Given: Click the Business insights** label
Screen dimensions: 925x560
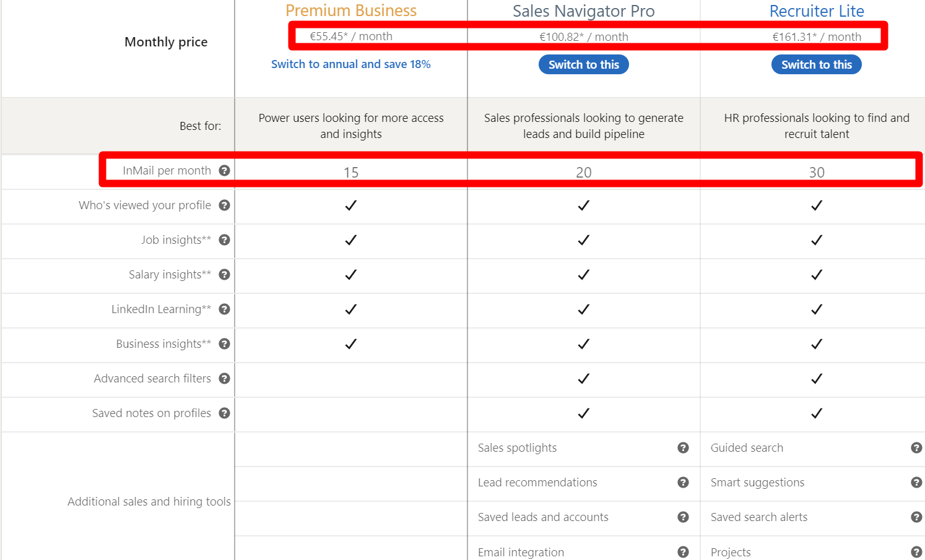Looking at the screenshot, I should coord(163,343).
